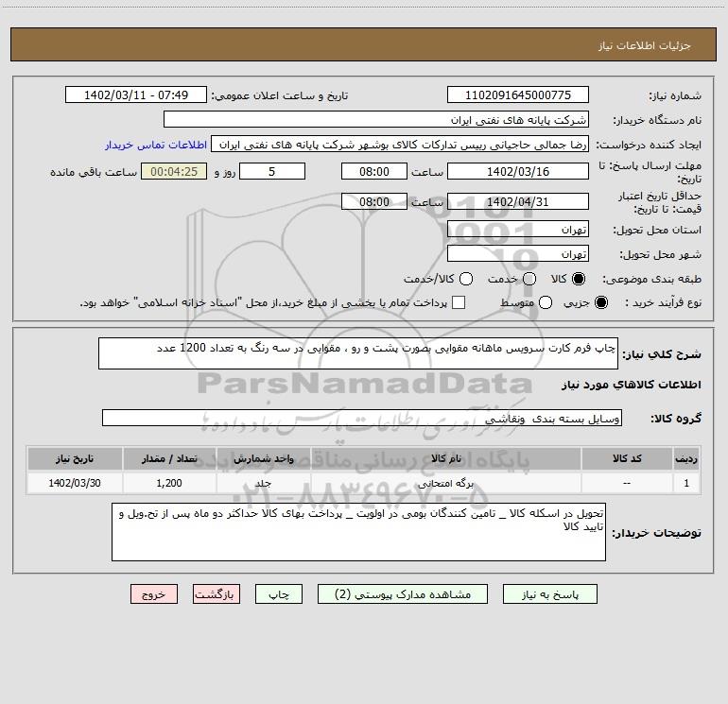Click the buyer name field شرکت پایانه های نفتی ایران
The width and height of the screenshot is (728, 704).
(x=376, y=119)
